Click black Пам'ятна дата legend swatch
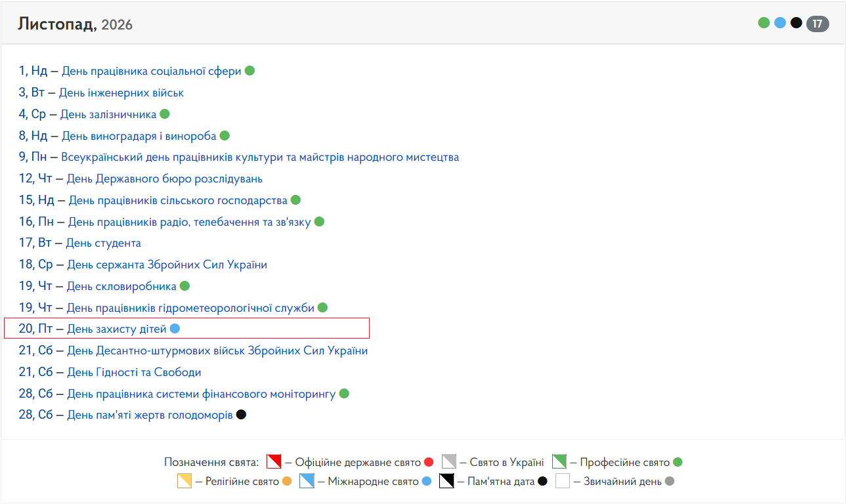Screen dimensions: 847x504 click(x=446, y=481)
